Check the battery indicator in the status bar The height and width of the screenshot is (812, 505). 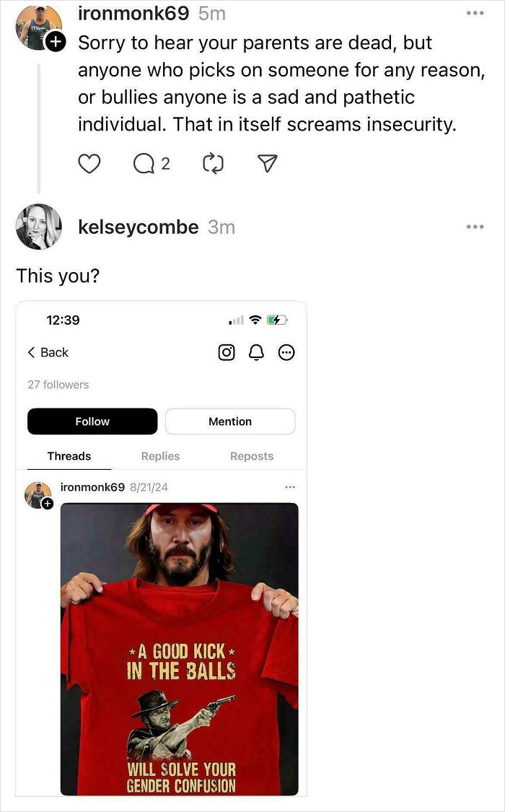coord(277,320)
